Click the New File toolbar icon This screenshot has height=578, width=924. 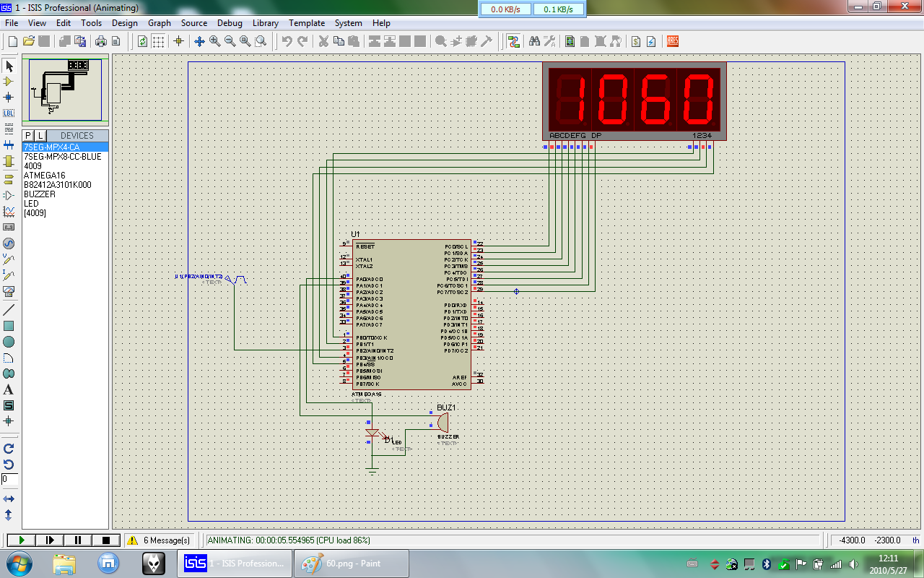[x=12, y=41]
